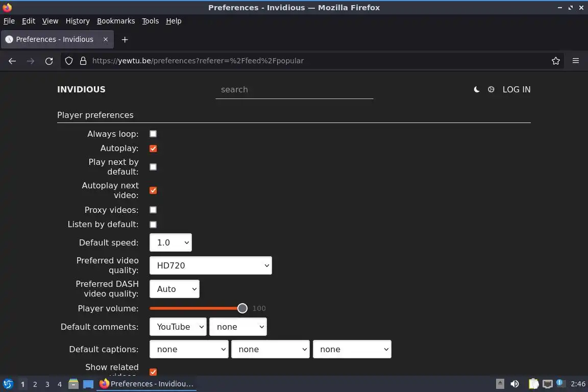Open the Edit menu

tap(29, 21)
